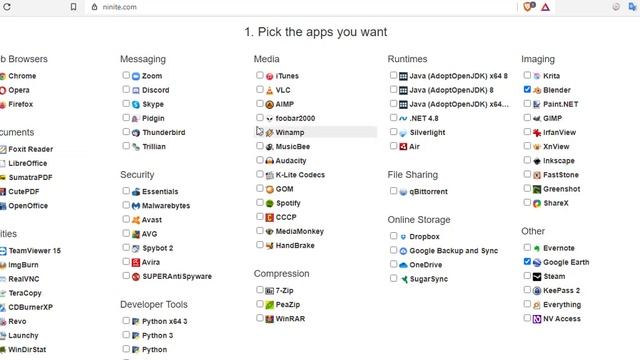Image resolution: width=640 pixels, height=360 pixels.
Task: Click the Brave shields icon in address bar
Action: point(529,7)
